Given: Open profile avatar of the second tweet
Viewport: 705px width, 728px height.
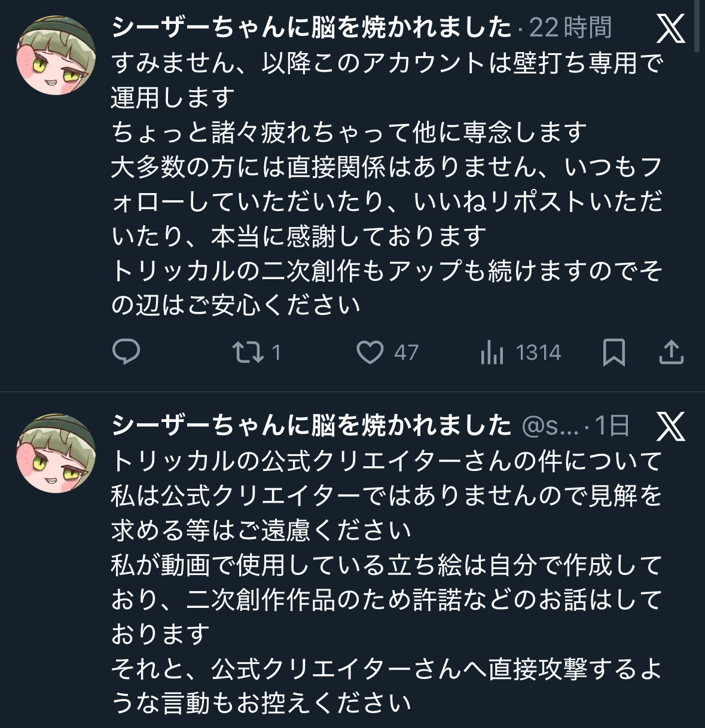Looking at the screenshot, I should click(x=56, y=454).
